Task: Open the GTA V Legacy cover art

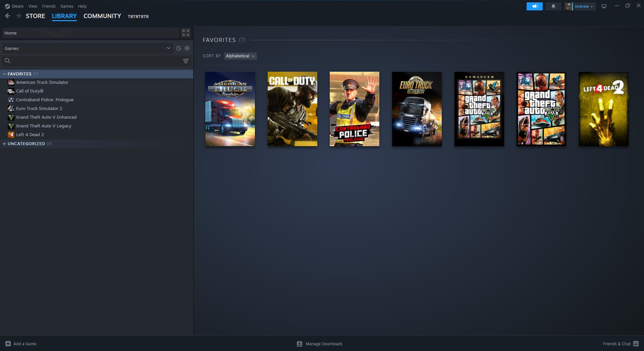Action: [x=541, y=109]
